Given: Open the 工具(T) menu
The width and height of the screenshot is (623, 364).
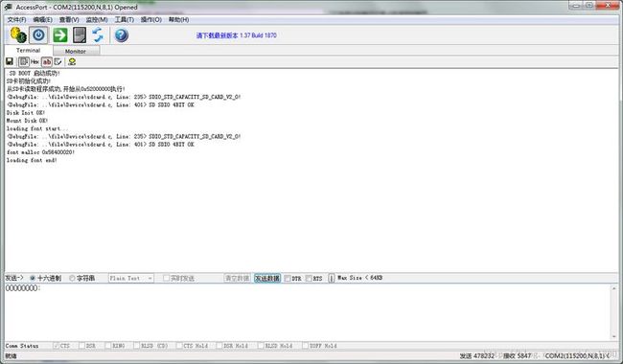Looking at the screenshot, I should (124, 19).
